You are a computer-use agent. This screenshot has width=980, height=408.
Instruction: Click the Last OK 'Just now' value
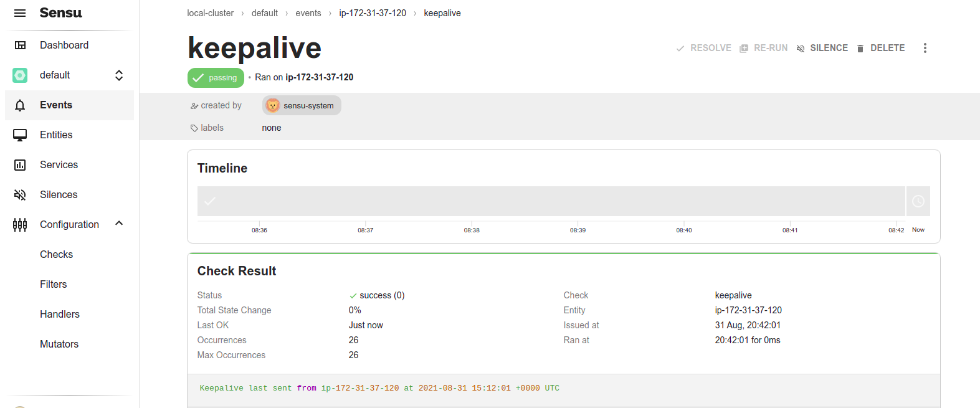(366, 325)
